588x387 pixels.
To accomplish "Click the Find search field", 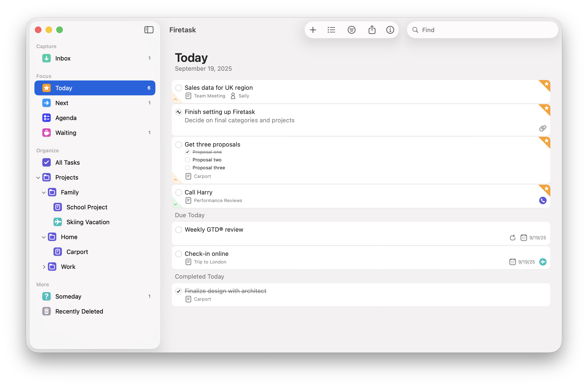I will pyautogui.click(x=484, y=30).
